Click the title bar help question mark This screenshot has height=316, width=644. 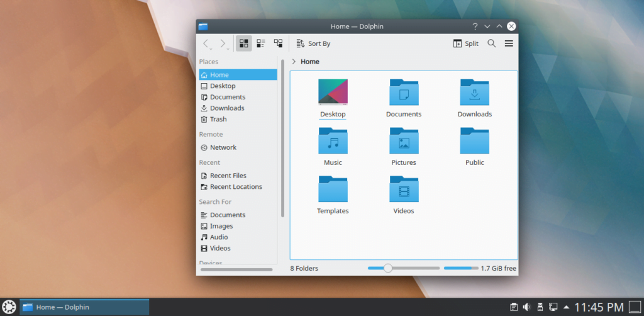tap(475, 26)
